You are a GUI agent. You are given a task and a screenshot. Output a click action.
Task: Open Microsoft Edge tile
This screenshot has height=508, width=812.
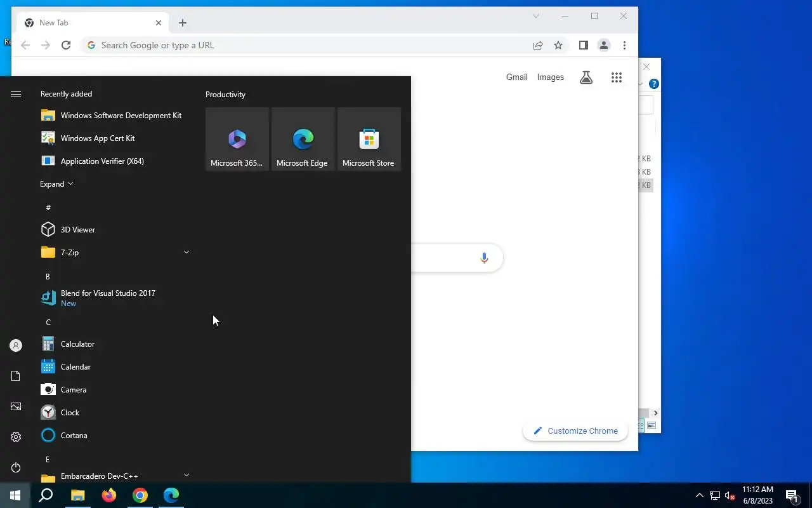[x=303, y=139]
